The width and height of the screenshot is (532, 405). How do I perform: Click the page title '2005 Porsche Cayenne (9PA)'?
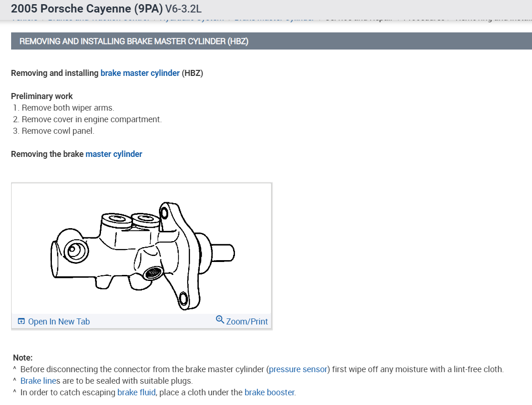click(x=87, y=8)
